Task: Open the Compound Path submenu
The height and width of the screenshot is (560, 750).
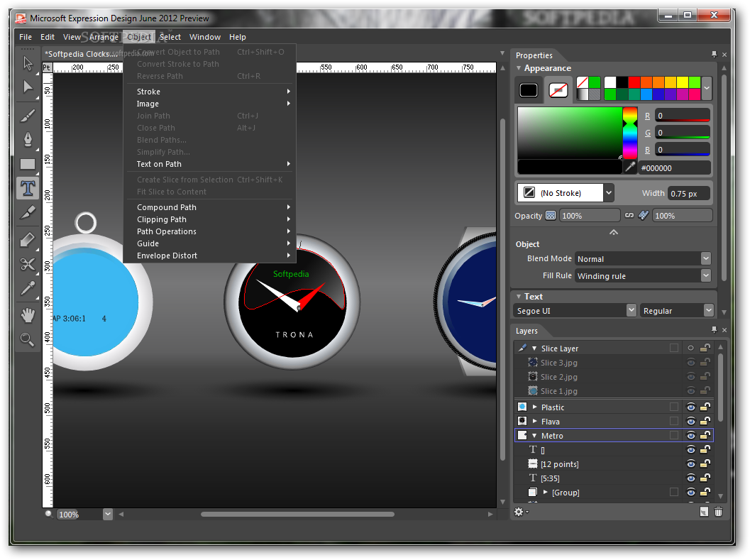Action: (x=209, y=207)
